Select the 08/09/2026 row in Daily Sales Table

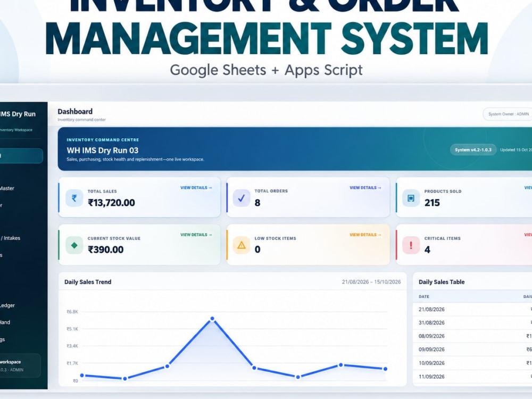[472, 336]
